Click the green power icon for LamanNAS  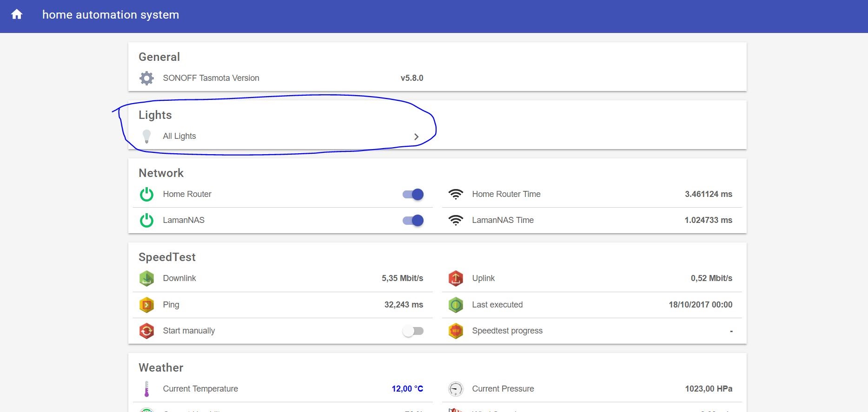tap(146, 220)
